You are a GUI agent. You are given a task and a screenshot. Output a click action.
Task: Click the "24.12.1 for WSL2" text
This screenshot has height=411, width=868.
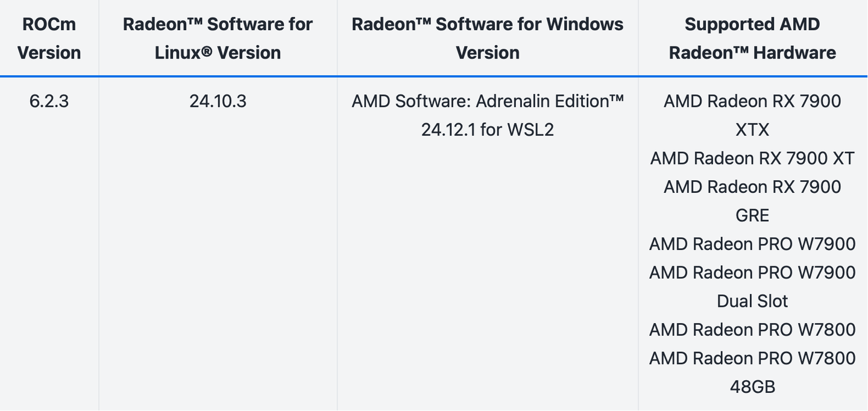point(487,130)
